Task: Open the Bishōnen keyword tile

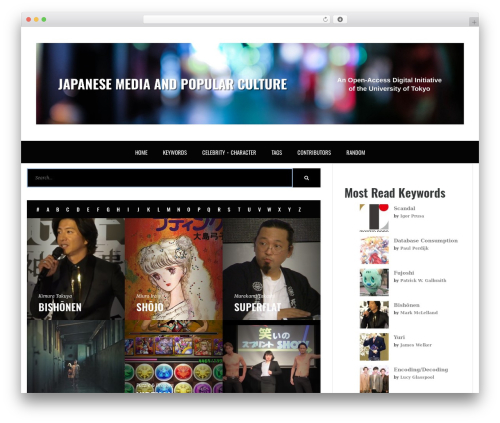Action: tap(76, 269)
